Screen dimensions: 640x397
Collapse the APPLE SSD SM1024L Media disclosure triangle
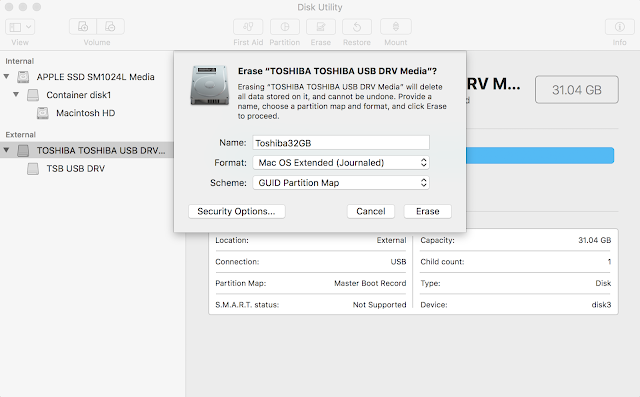click(x=7, y=76)
